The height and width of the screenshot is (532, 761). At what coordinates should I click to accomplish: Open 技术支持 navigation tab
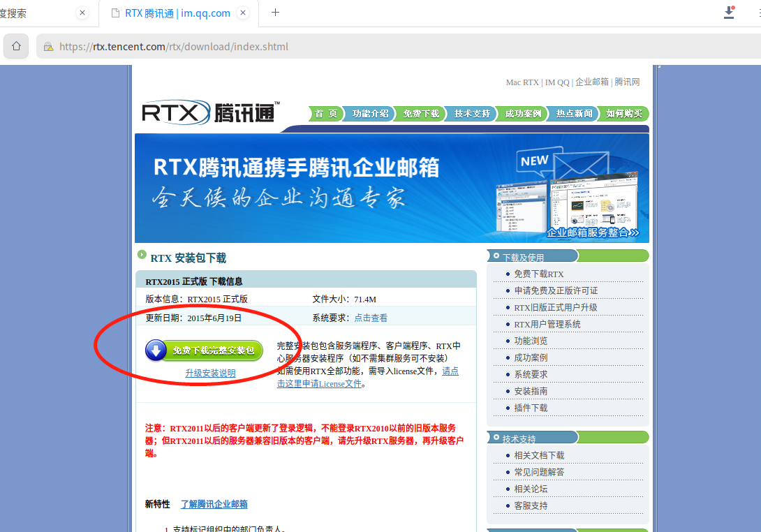coord(472,114)
